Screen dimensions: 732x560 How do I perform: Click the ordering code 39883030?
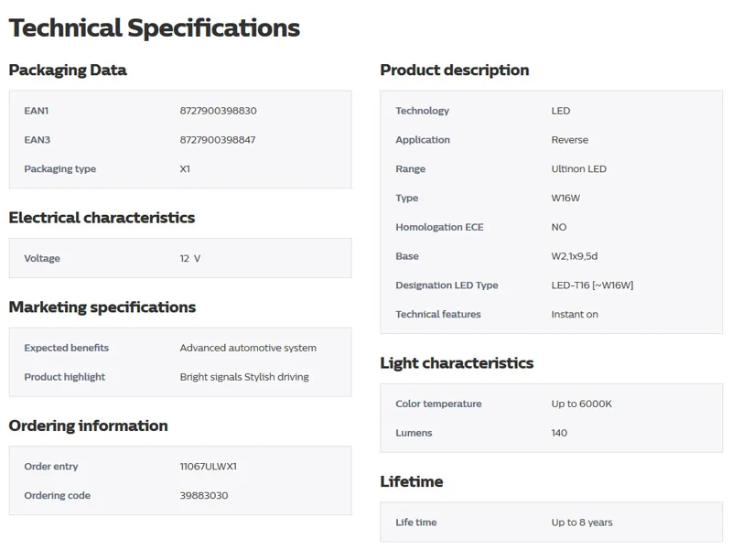point(204,495)
